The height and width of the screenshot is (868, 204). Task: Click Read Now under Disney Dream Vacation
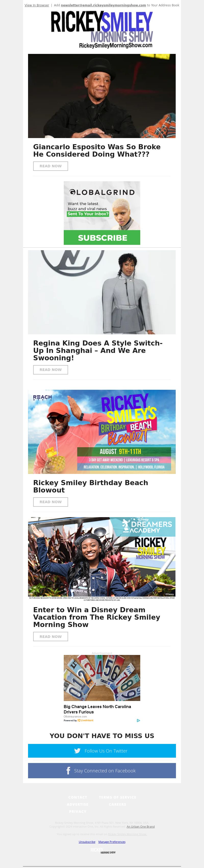coord(51,637)
